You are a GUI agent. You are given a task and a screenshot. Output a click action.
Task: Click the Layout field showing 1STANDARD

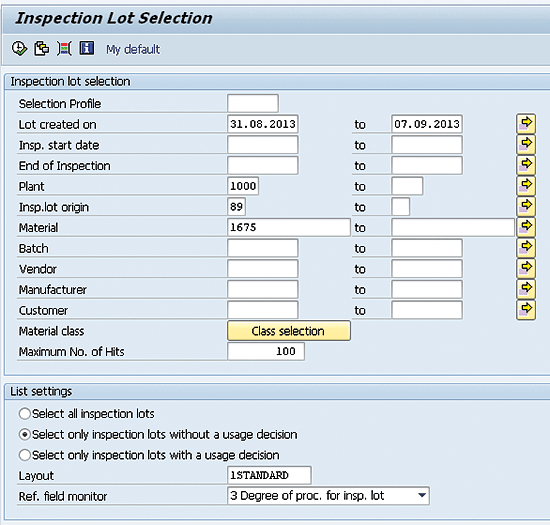269,475
